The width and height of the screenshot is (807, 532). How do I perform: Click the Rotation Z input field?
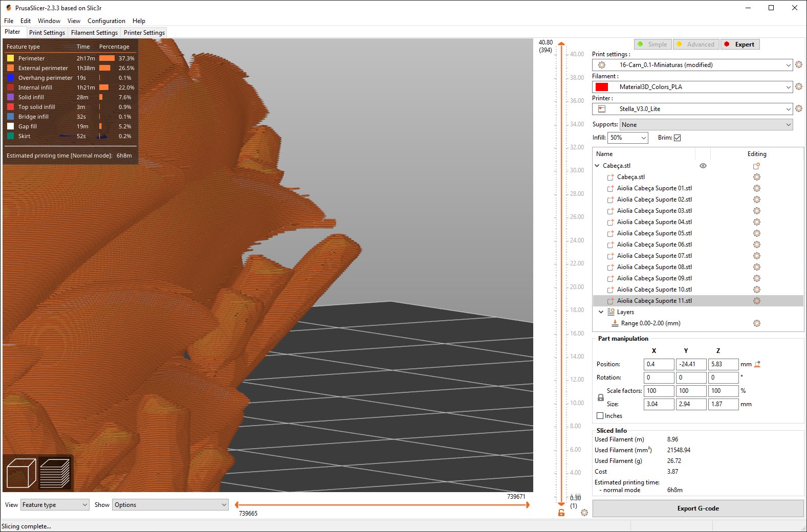coord(723,378)
